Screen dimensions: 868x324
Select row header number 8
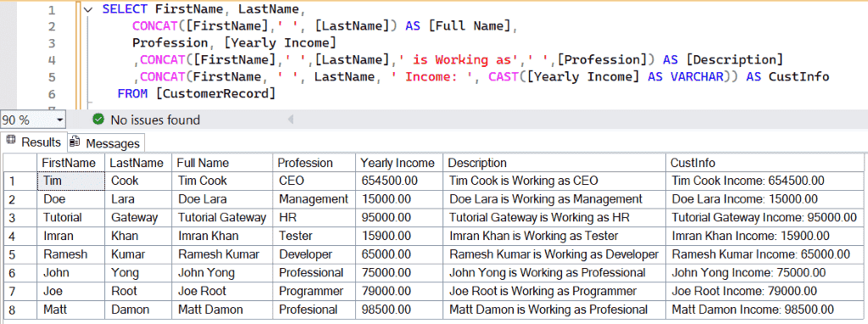(x=20, y=310)
